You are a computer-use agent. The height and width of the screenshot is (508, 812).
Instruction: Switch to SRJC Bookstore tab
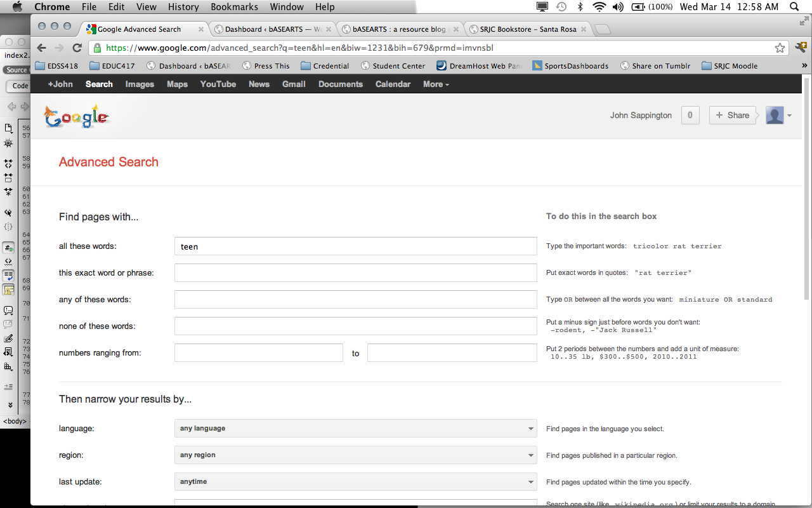528,29
